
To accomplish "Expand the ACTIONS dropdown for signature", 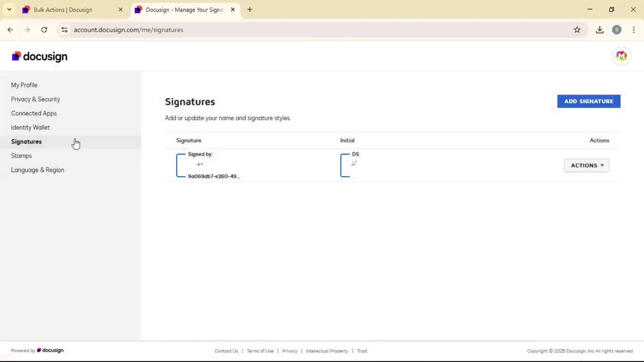I will (586, 166).
